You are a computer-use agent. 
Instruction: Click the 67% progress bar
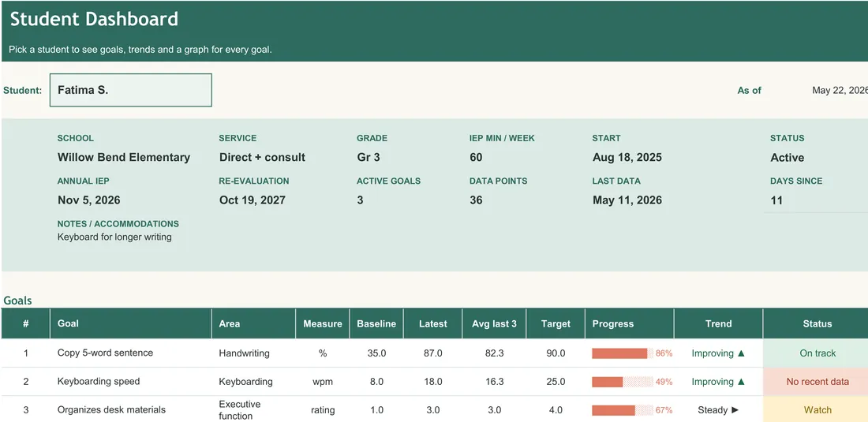click(623, 410)
